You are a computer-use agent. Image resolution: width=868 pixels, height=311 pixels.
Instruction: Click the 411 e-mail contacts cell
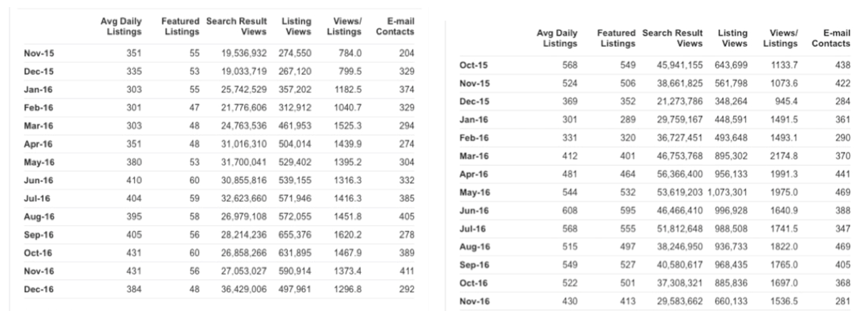point(407,271)
